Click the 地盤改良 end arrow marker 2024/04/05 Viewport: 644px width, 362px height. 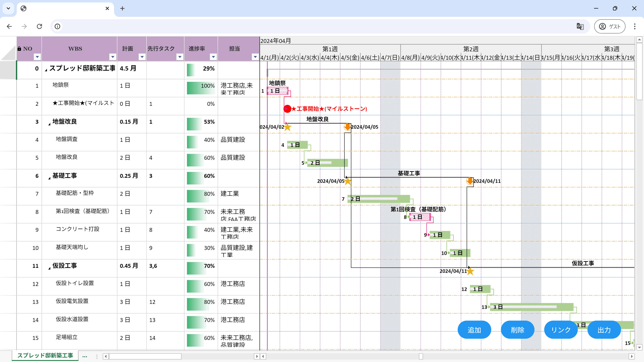coord(347,127)
